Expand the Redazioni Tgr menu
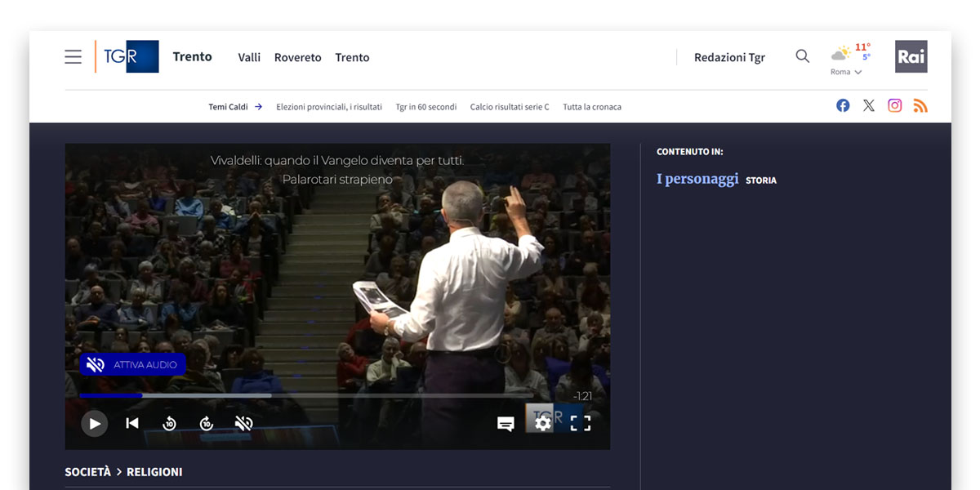The height and width of the screenshot is (490, 980). (x=729, y=57)
